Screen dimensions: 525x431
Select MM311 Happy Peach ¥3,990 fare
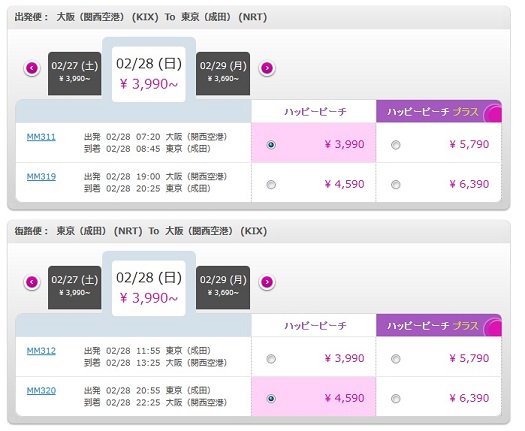pyautogui.click(x=271, y=145)
